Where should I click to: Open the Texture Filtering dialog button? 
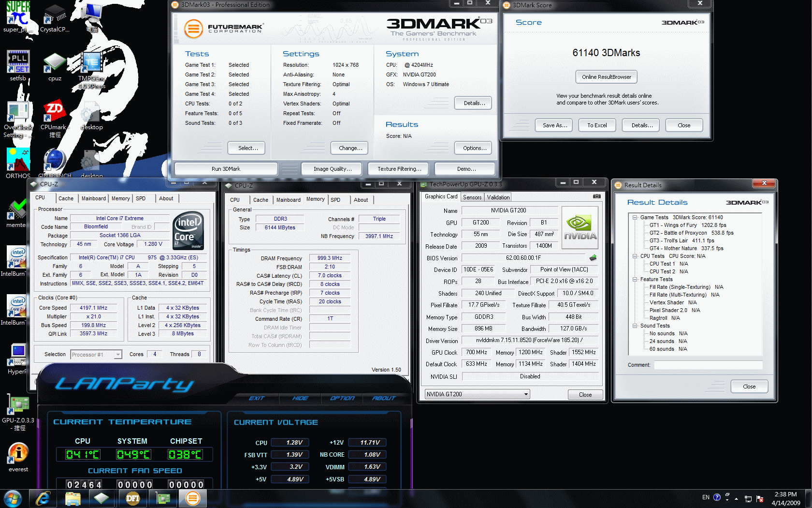coord(399,169)
